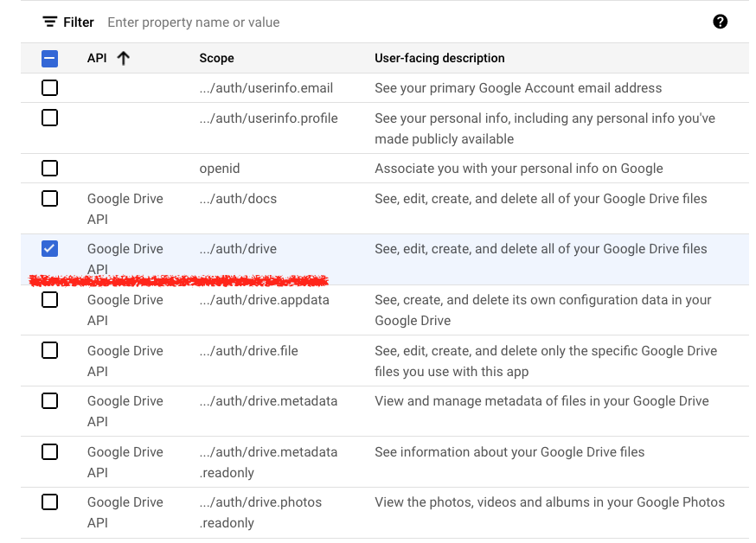Open the help question mark icon

[x=720, y=22]
